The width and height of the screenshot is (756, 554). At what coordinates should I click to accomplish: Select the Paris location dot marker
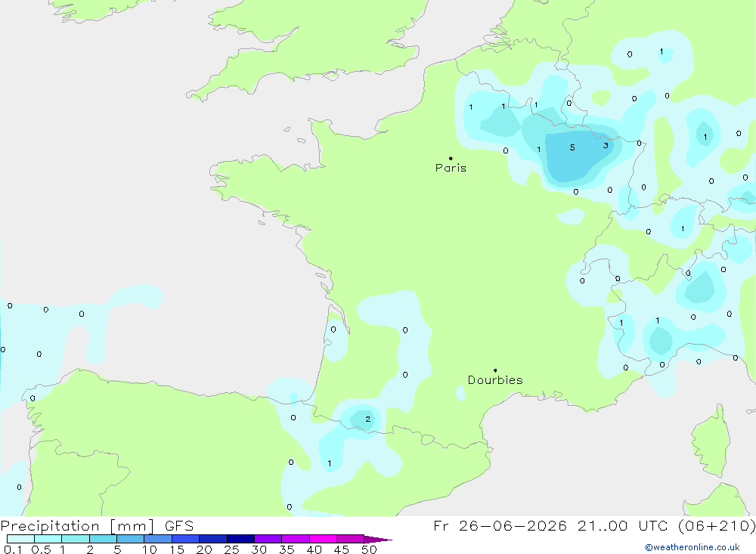[x=451, y=158]
